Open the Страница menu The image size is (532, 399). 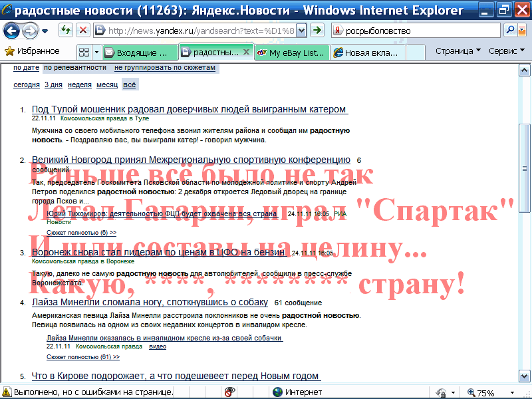point(458,51)
